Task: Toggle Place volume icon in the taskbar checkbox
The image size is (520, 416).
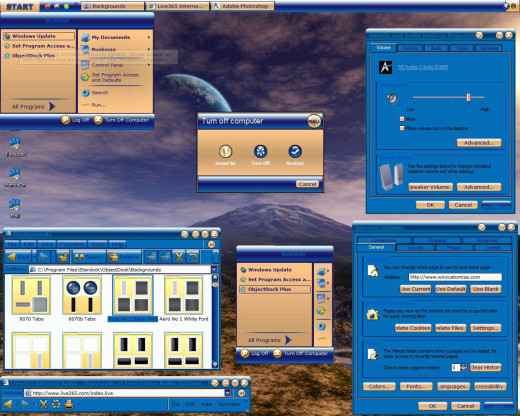Action: click(402, 128)
